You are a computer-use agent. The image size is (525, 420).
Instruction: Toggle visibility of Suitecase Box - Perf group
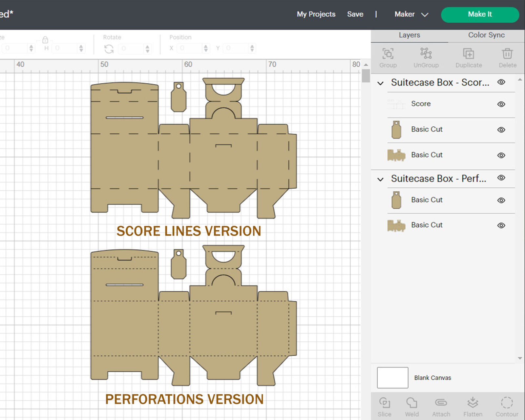[x=501, y=178]
